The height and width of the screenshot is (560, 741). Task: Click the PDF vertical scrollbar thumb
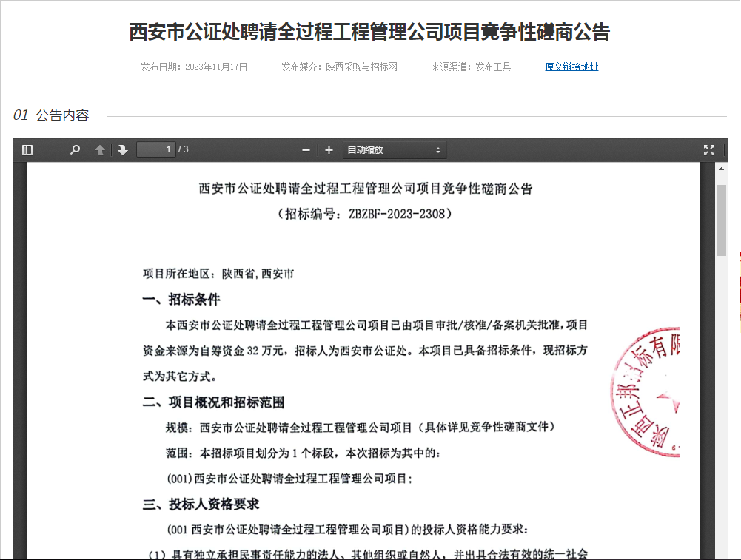coord(721,220)
